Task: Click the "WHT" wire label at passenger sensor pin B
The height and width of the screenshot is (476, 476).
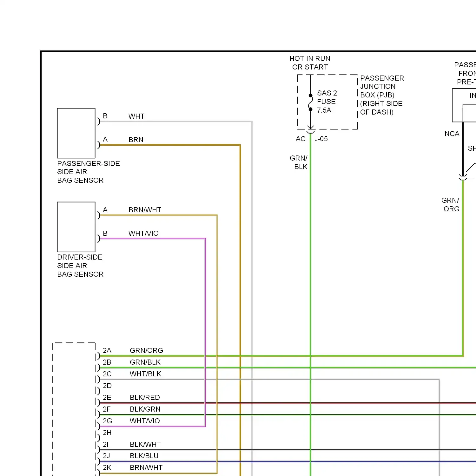Action: (x=136, y=116)
